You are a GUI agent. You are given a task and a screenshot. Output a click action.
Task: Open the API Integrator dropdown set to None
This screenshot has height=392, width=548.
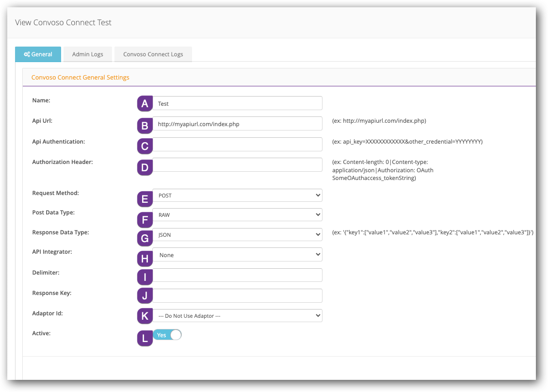tap(237, 255)
